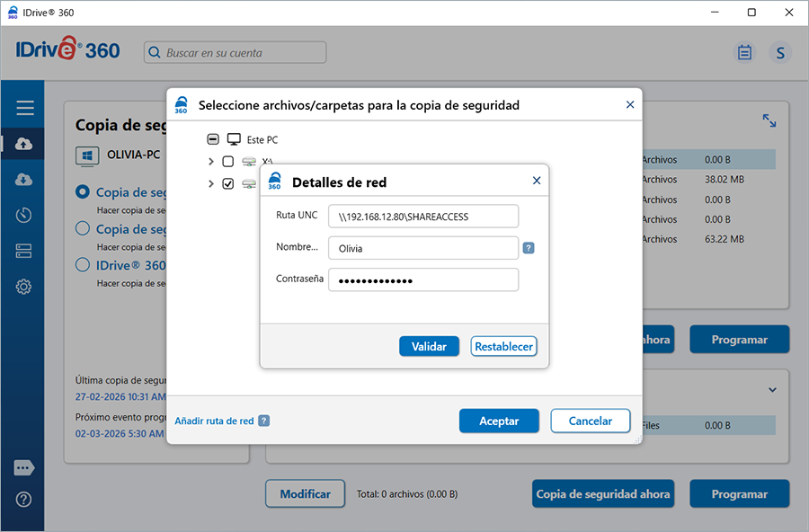Check the X:\ drive checkbox
This screenshot has height=532, width=809.
(x=227, y=162)
